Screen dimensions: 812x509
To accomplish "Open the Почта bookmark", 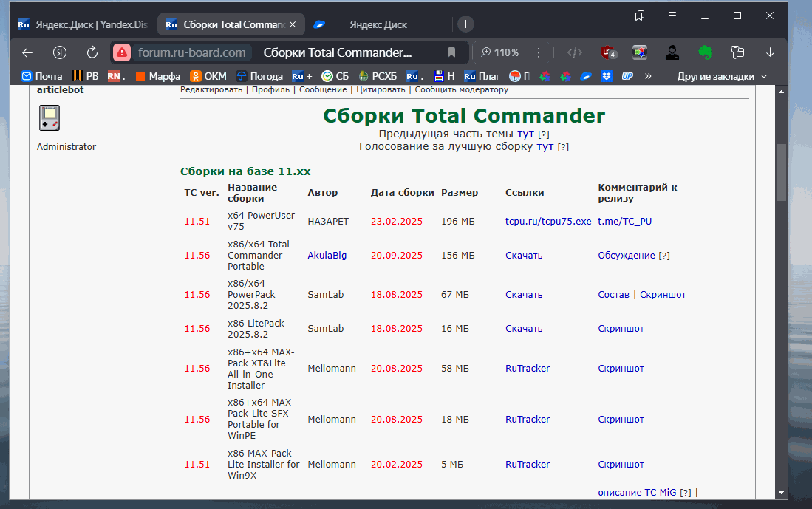I will point(42,76).
